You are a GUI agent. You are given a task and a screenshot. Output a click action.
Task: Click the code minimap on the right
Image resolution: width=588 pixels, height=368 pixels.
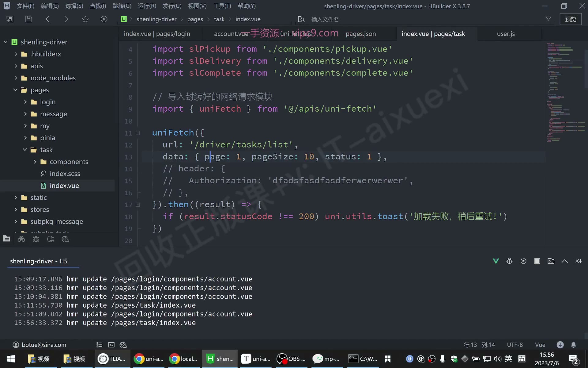tap(565, 92)
